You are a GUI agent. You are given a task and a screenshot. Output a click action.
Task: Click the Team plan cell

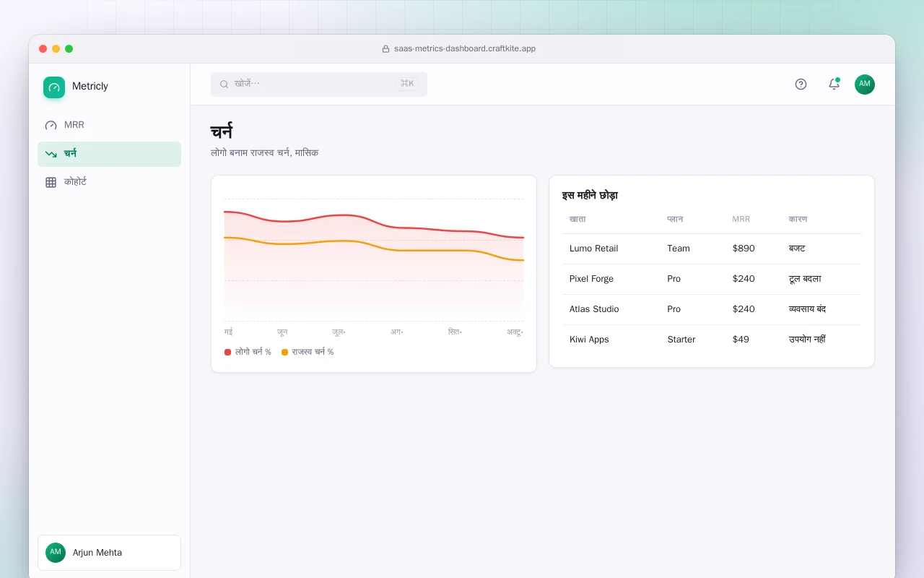[x=679, y=249]
